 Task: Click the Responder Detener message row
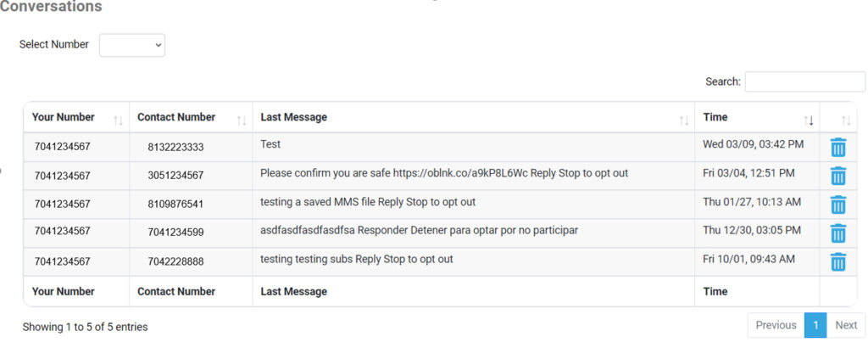[x=440, y=233]
